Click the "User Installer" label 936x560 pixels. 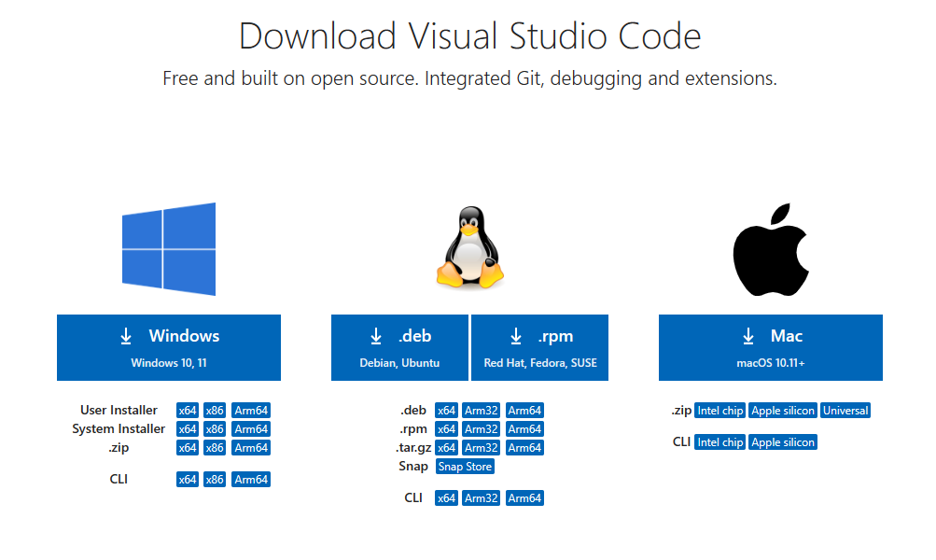[x=119, y=410]
